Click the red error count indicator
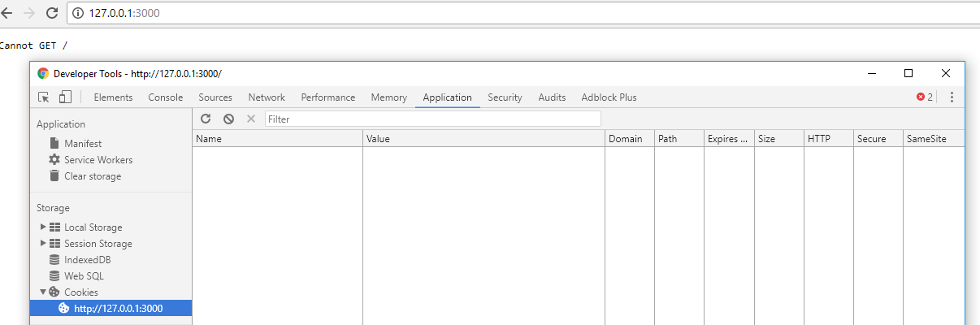 tap(925, 97)
